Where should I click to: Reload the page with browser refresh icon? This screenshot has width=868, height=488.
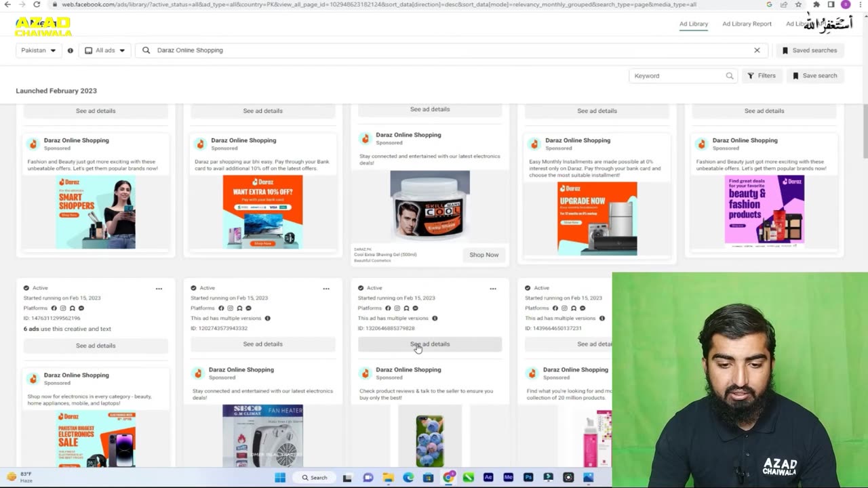tap(37, 4)
